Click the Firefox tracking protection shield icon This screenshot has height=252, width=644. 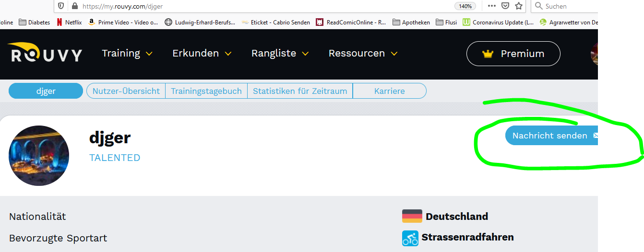pos(61,6)
